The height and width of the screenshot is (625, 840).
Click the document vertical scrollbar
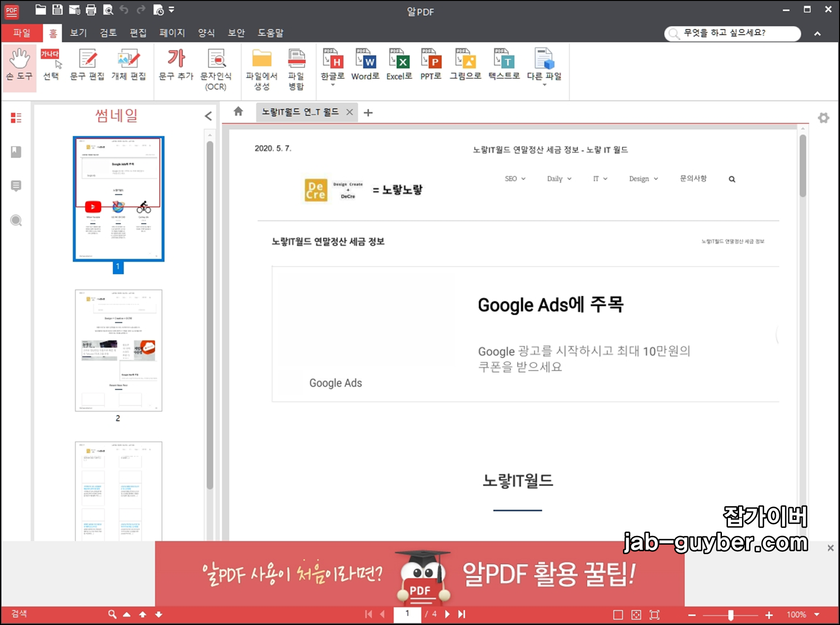[803, 166]
